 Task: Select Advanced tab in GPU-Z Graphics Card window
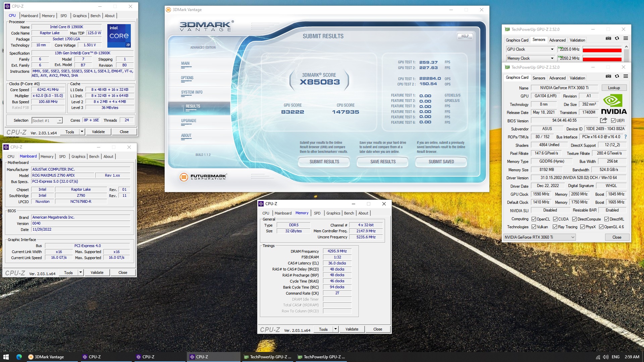point(557,78)
